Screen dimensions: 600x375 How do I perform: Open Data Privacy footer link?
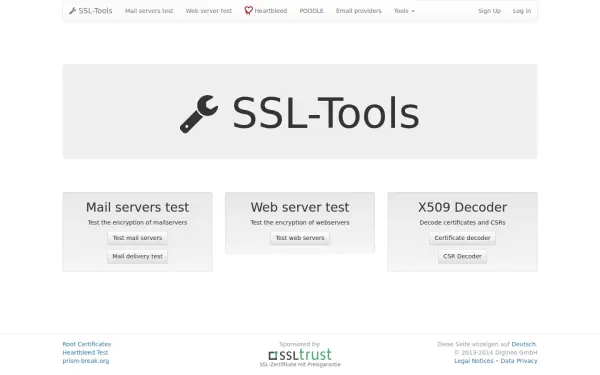click(519, 361)
